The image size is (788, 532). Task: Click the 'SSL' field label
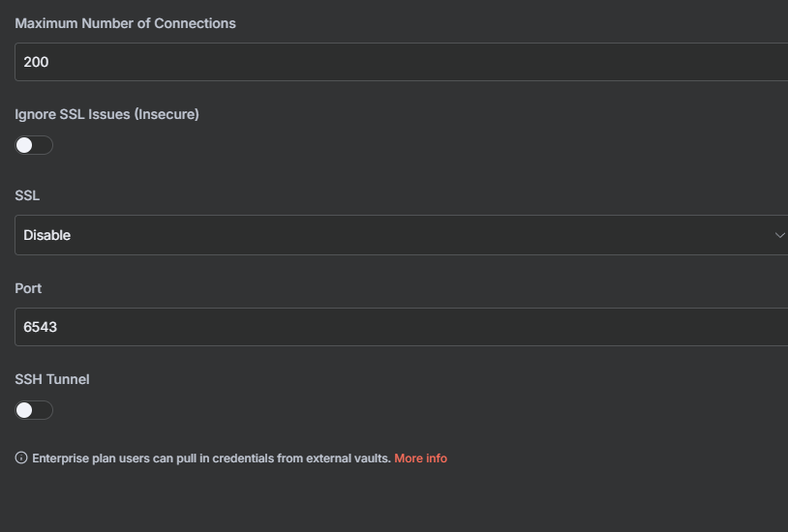click(27, 195)
